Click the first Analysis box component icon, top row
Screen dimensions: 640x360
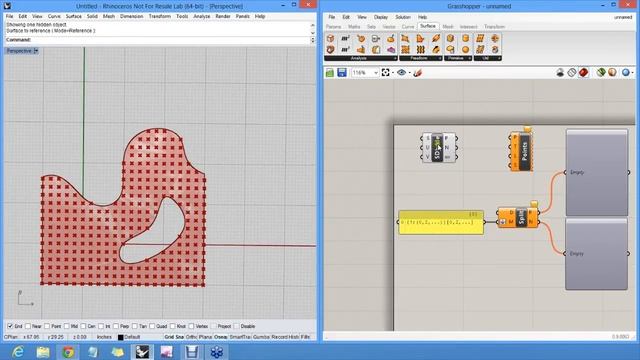330,38
